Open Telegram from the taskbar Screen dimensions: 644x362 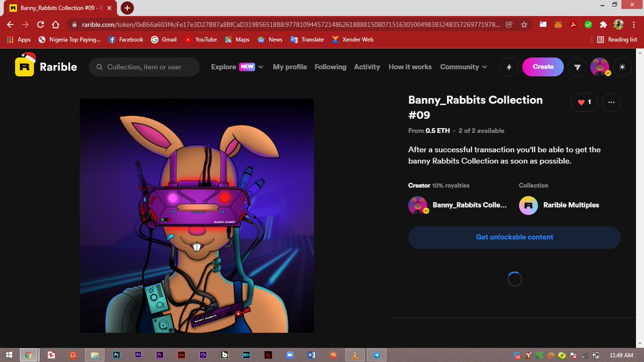[377, 355]
